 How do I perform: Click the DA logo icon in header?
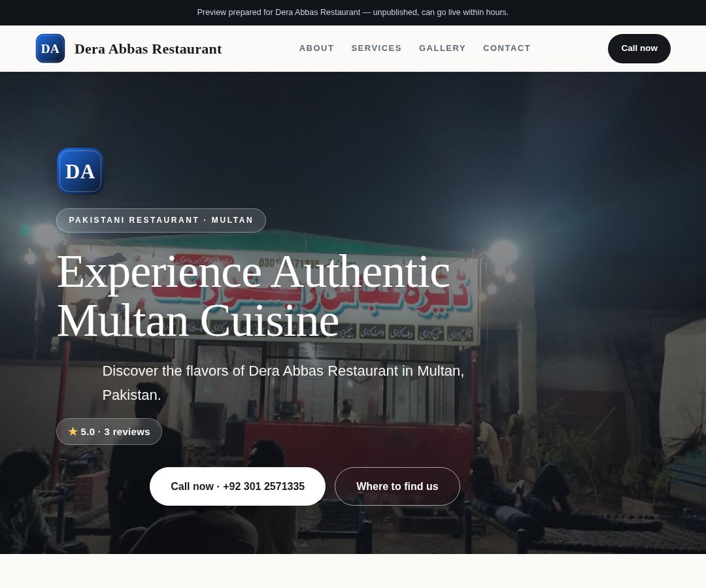tap(50, 48)
